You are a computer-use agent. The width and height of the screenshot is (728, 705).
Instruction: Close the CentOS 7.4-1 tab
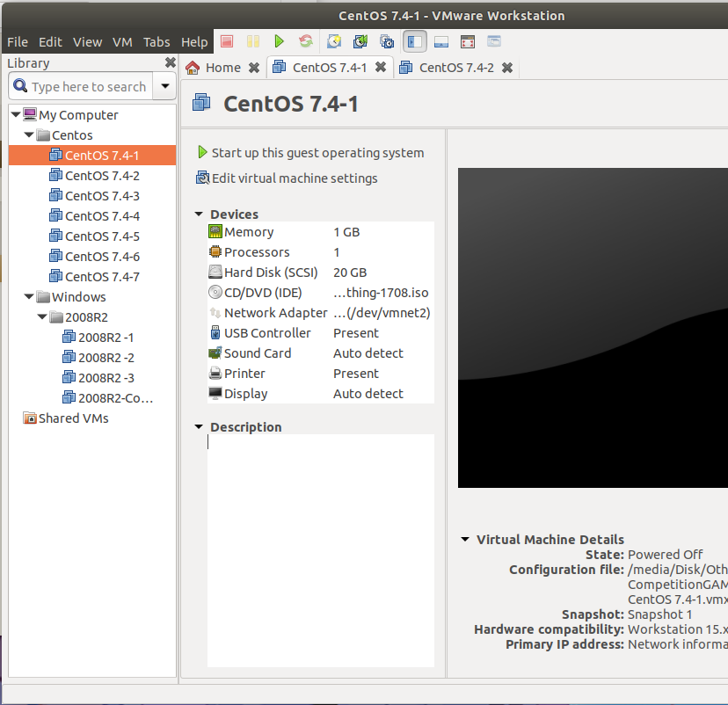[x=381, y=68]
